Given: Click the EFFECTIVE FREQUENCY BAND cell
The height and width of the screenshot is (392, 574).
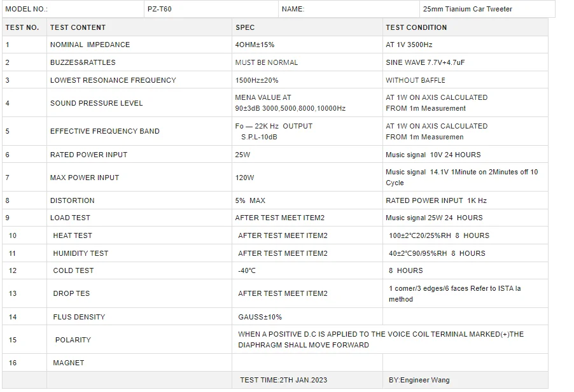Looking at the screenshot, I should point(139,131).
